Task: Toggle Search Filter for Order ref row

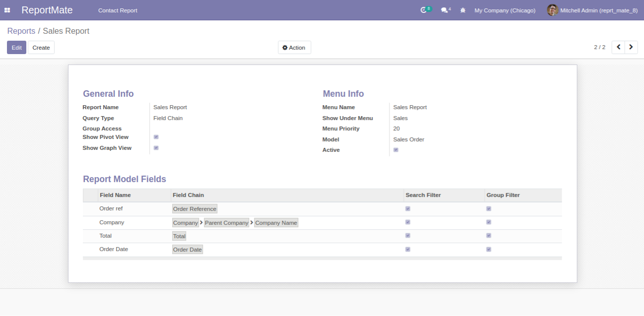Action: point(408,209)
